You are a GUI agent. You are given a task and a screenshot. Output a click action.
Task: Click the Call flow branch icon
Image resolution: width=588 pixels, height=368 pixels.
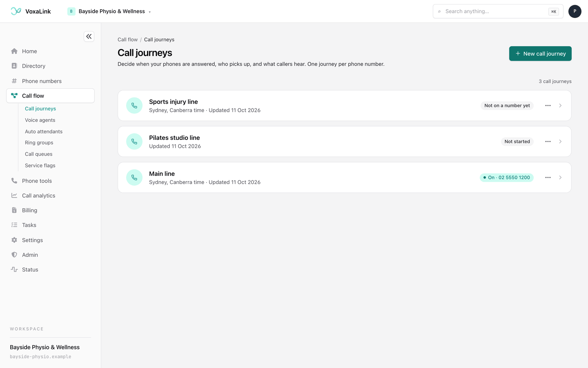[x=14, y=96]
